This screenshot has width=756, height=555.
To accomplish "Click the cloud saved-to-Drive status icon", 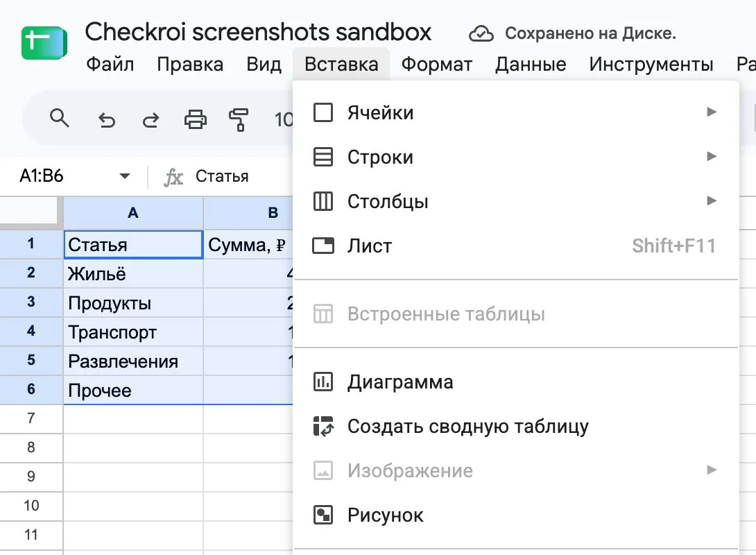I will [481, 34].
